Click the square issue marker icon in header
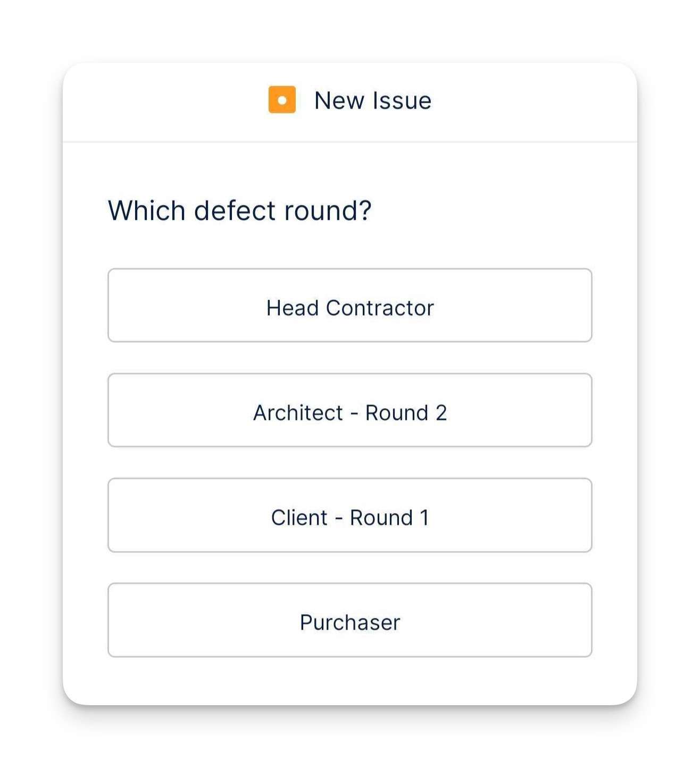 (282, 100)
